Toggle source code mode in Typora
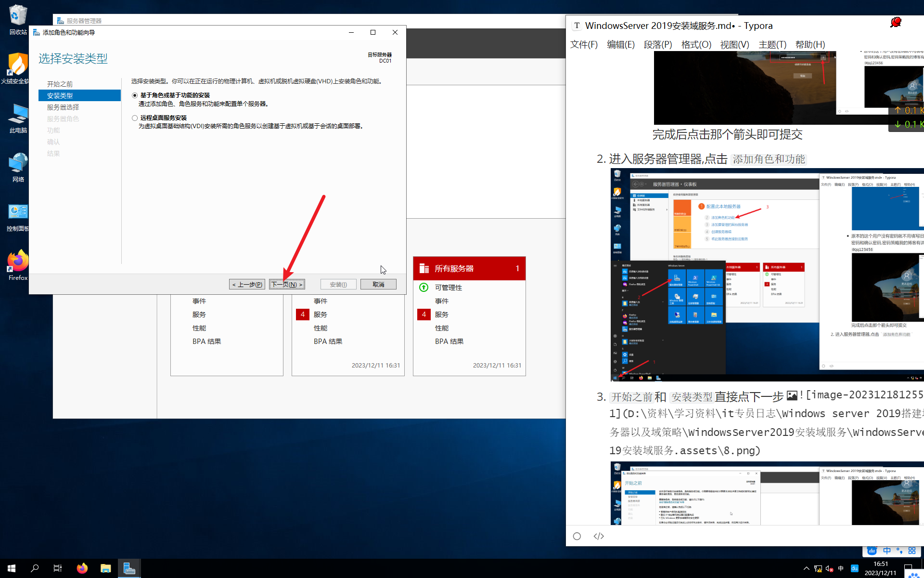Viewport: 924px width, 578px height. (599, 536)
